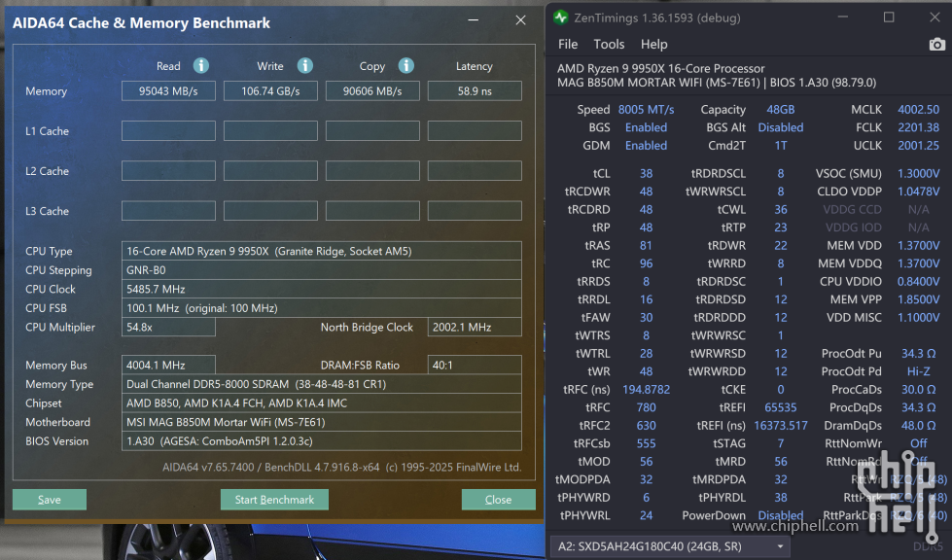Viewport: 952px width, 560px height.
Task: Click the Motherboard field MSI MAG B850M
Action: click(321, 422)
